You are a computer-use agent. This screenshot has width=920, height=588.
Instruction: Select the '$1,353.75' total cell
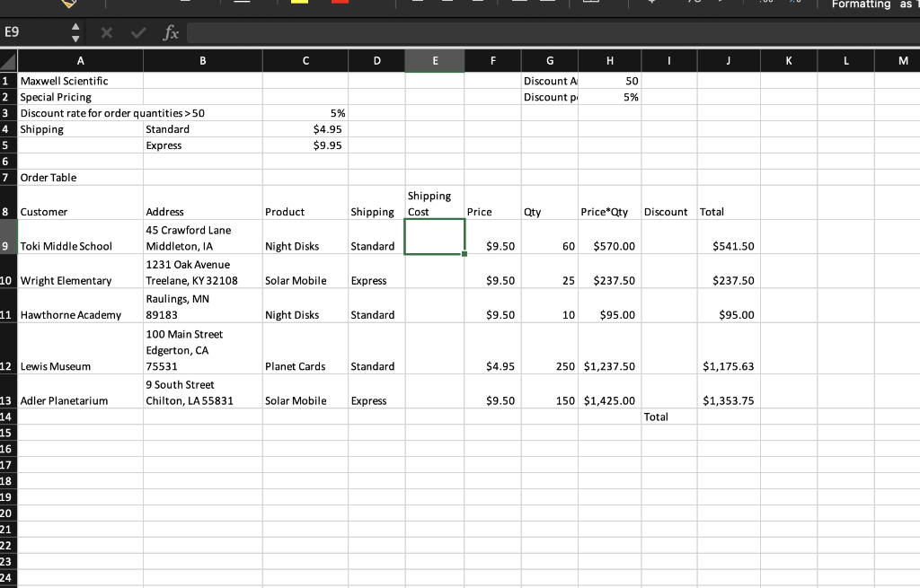click(729, 391)
